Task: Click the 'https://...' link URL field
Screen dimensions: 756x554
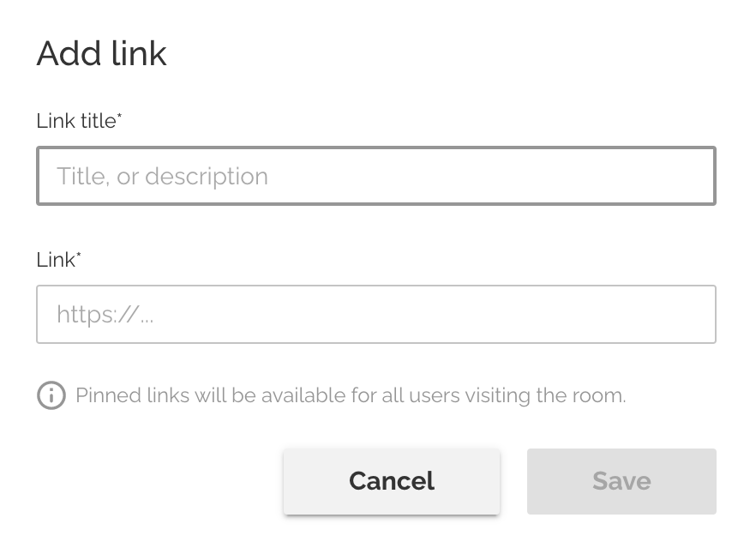Action: click(x=375, y=314)
